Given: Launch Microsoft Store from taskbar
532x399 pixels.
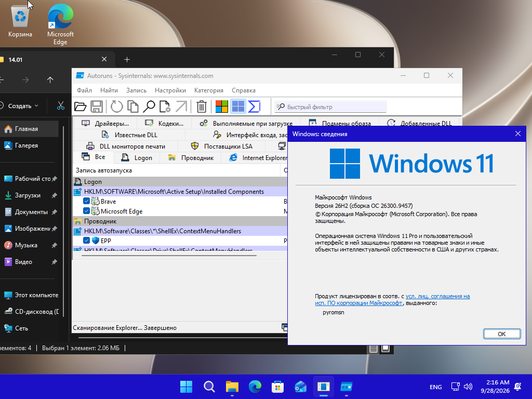Looking at the screenshot, I should tap(277, 387).
